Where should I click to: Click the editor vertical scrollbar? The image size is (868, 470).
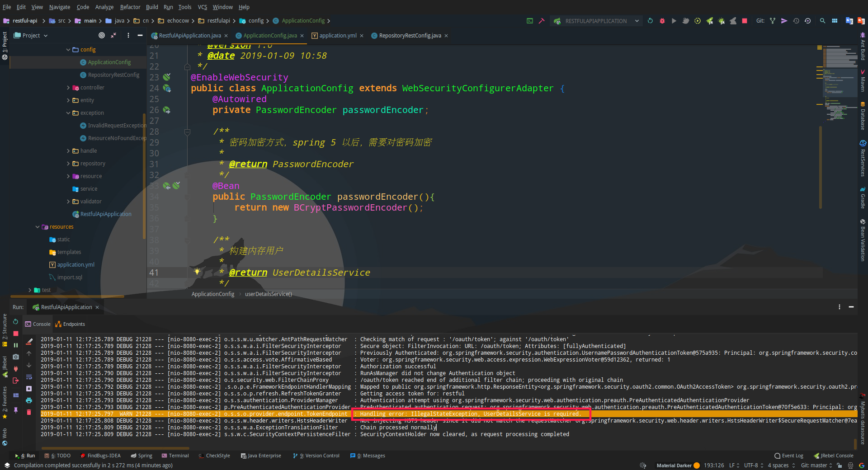coord(820,167)
